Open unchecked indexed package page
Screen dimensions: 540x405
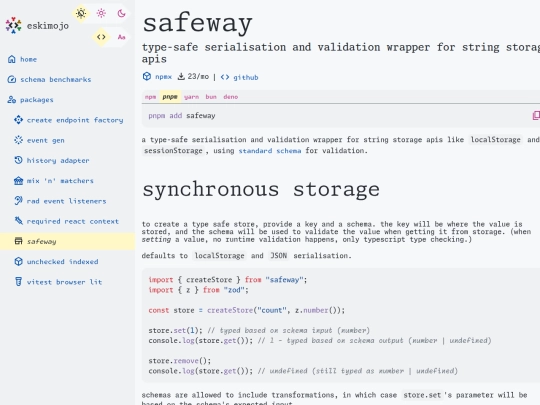62,262
